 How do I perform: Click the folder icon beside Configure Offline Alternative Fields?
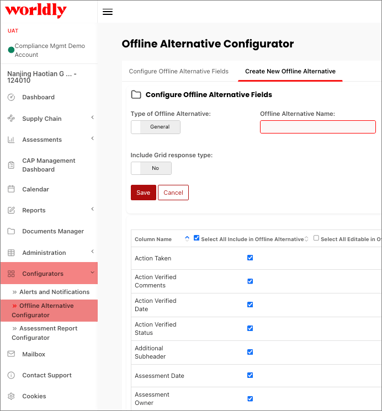tap(136, 95)
